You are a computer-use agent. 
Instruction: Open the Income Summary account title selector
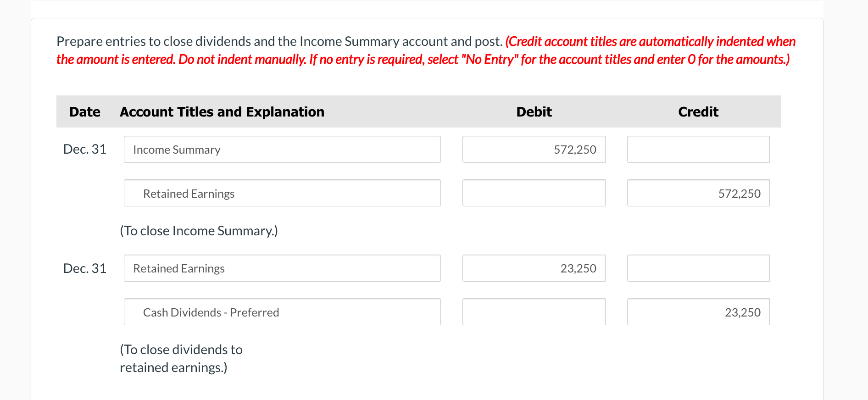pyautogui.click(x=282, y=149)
